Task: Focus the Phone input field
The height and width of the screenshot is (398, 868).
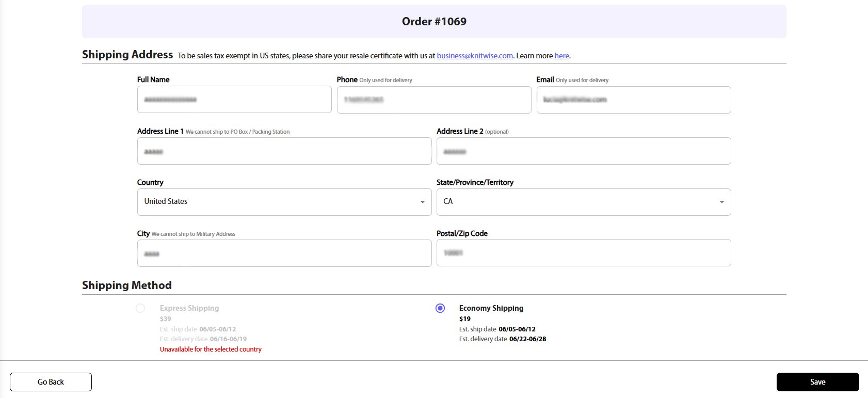Action: coord(434,100)
